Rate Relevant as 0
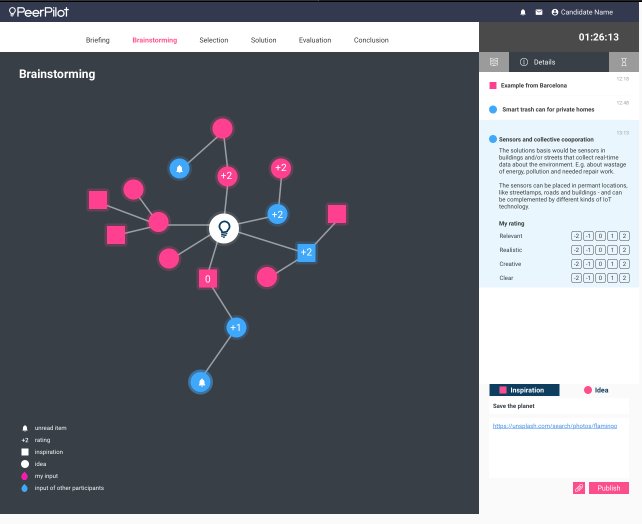This screenshot has height=524, width=642. click(x=600, y=236)
